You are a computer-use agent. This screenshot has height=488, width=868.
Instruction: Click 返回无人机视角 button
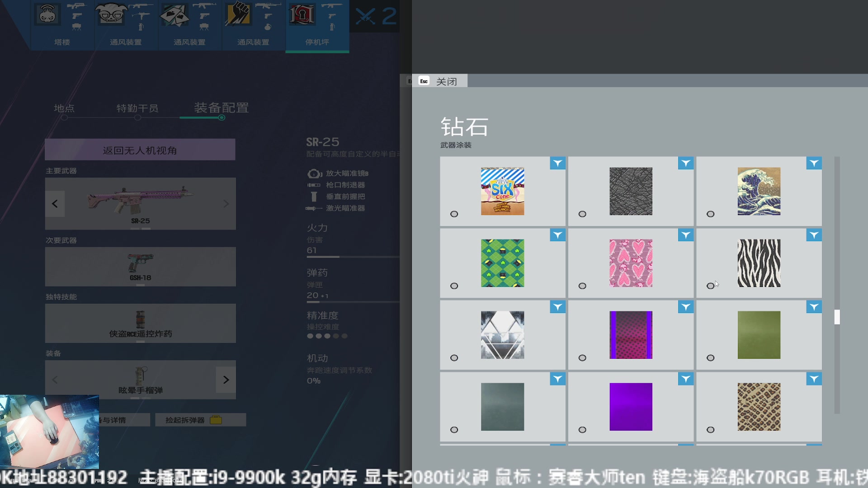(140, 150)
